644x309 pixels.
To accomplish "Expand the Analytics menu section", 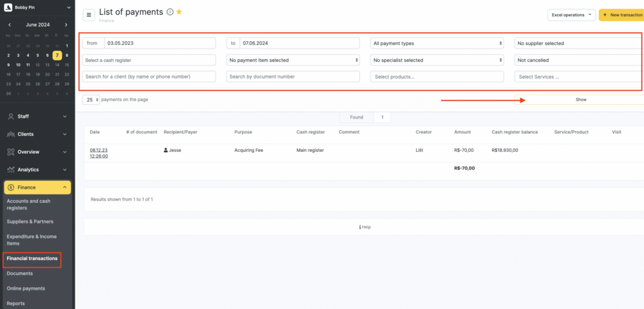I will pos(64,169).
